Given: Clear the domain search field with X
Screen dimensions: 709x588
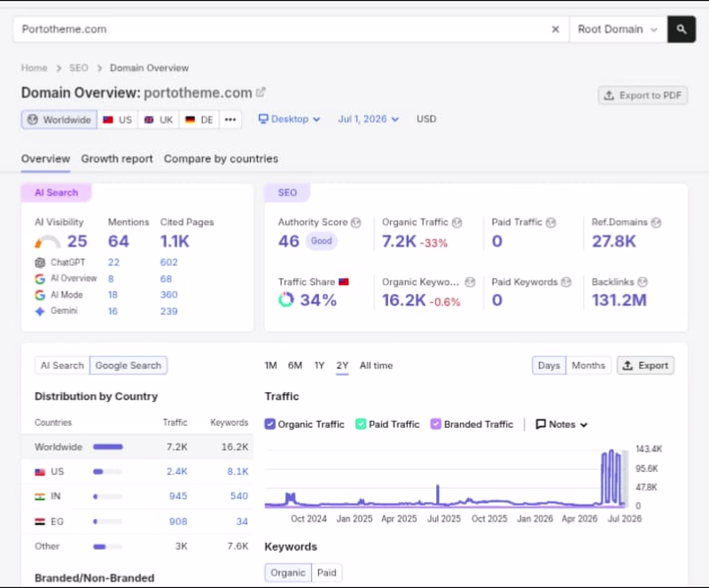Looking at the screenshot, I should 556,29.
